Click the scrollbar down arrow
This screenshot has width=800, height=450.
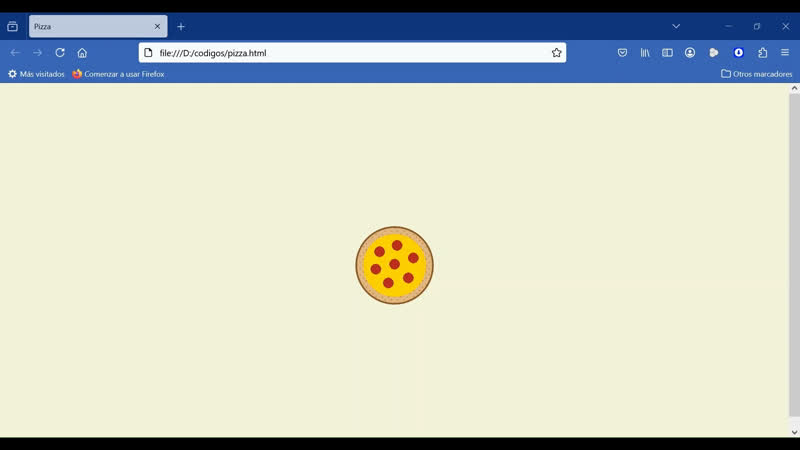(794, 432)
